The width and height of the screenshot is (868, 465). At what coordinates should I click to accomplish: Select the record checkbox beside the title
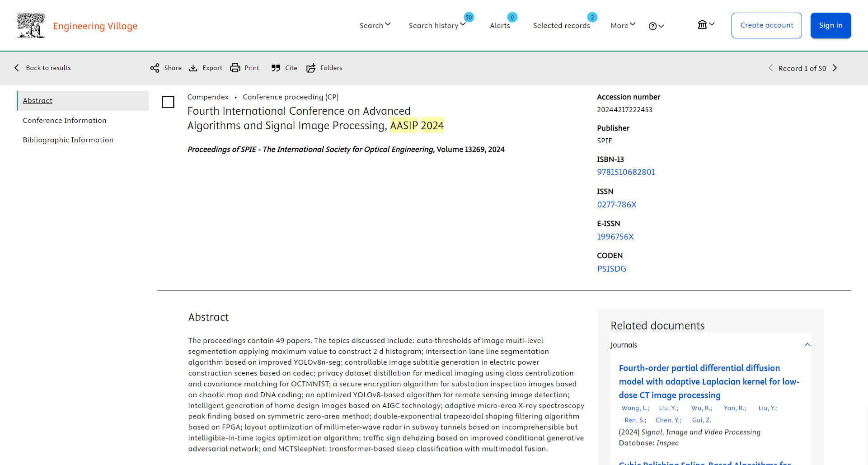tap(168, 102)
